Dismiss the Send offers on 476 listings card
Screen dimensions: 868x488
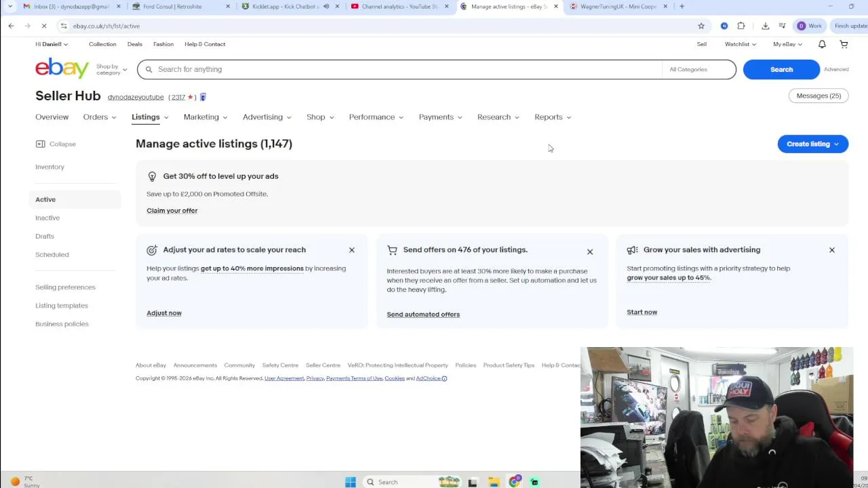[x=590, y=252]
